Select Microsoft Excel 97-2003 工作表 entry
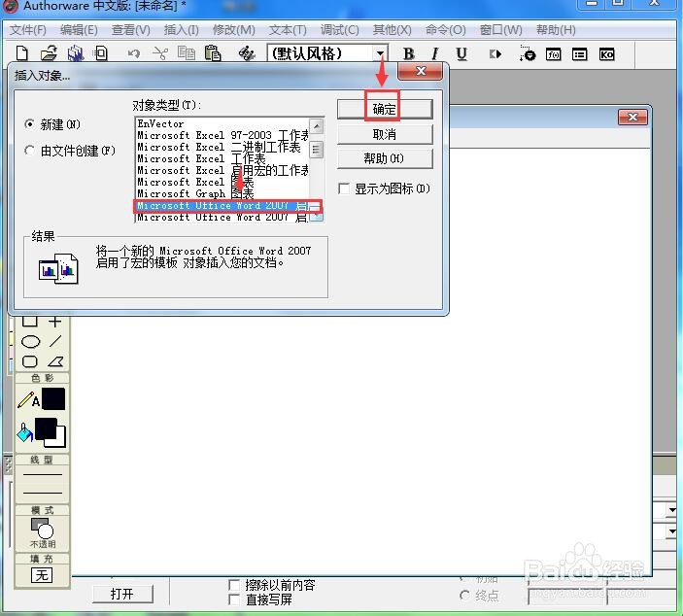The height and width of the screenshot is (616, 683). click(222, 135)
